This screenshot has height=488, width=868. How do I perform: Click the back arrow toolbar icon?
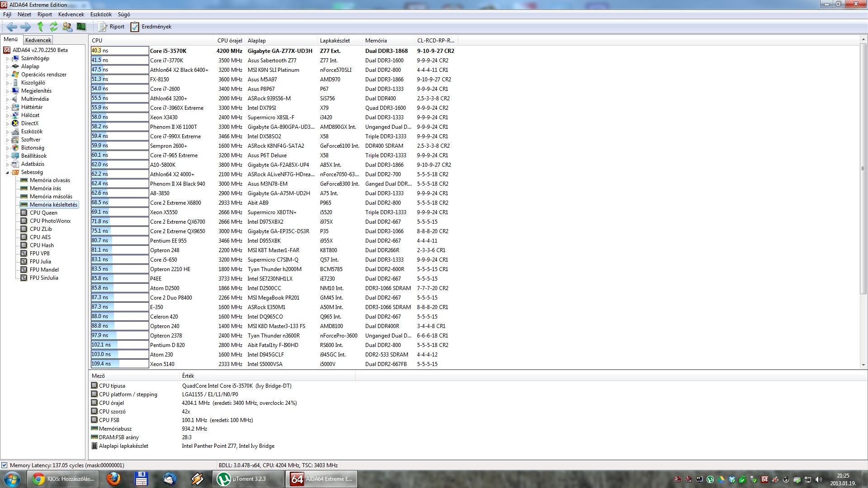(12, 27)
